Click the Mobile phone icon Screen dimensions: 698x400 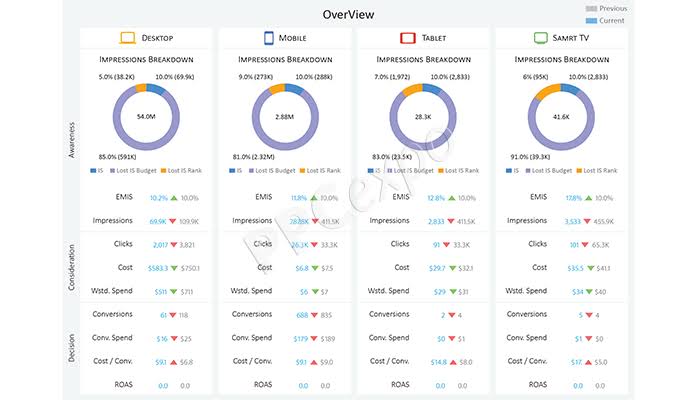[268, 38]
